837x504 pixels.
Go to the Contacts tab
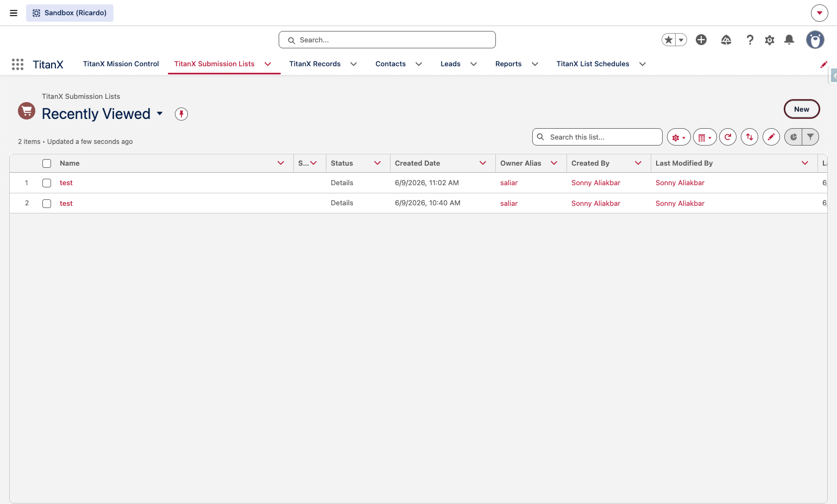391,64
